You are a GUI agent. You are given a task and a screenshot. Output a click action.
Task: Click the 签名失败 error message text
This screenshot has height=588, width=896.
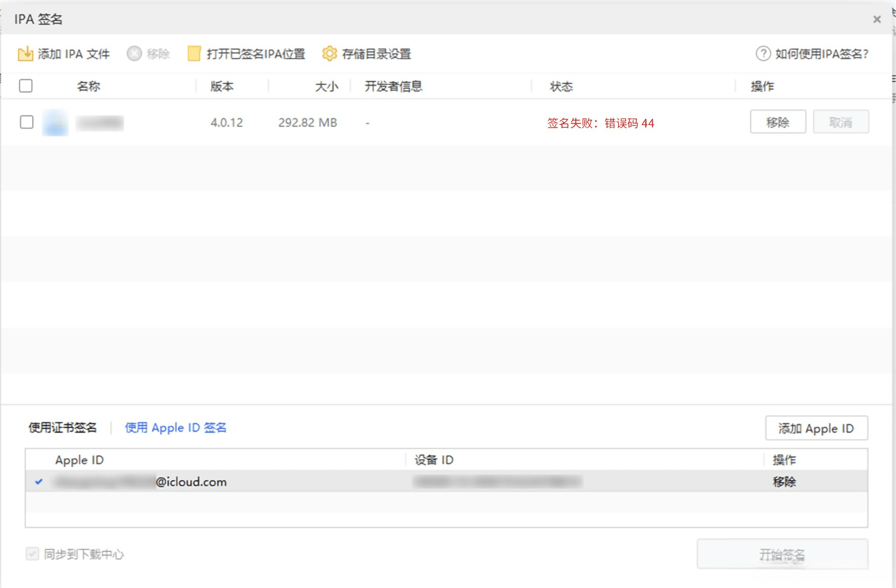tap(600, 123)
